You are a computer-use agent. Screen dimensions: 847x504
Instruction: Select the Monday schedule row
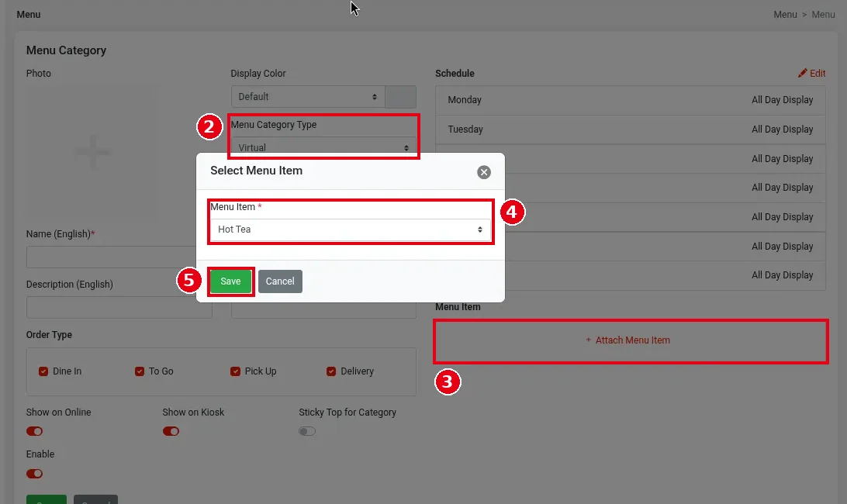point(631,100)
